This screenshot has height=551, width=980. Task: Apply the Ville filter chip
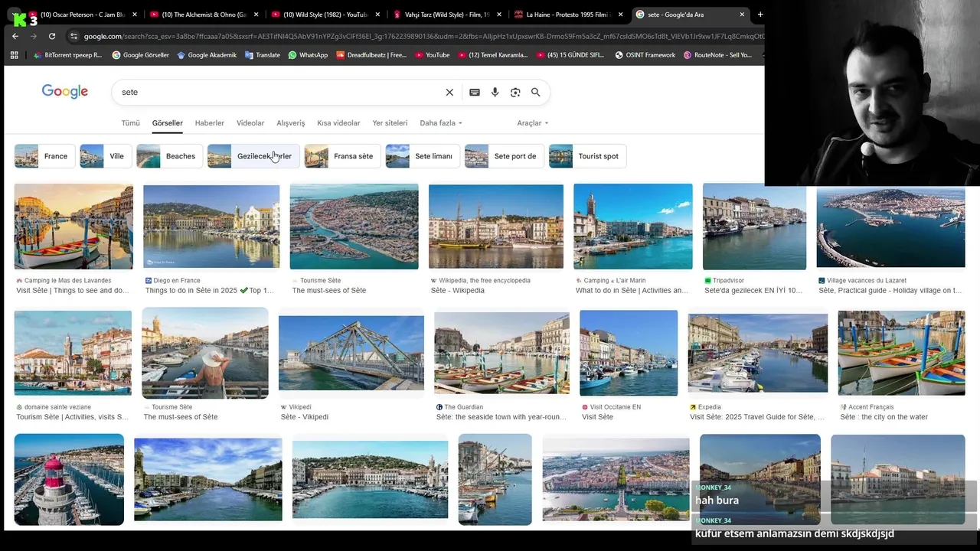(106, 156)
